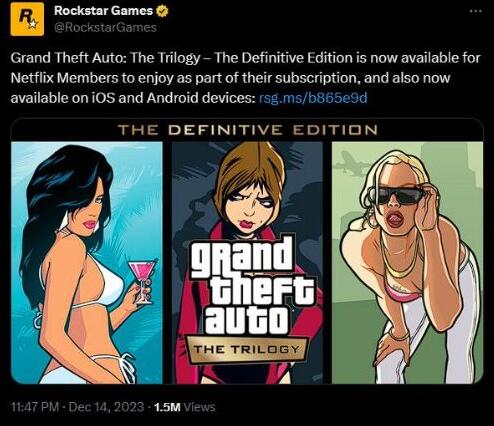The height and width of the screenshot is (426, 494).
Task: Open the Vice City artwork panel
Action: pyautogui.click(x=87, y=263)
